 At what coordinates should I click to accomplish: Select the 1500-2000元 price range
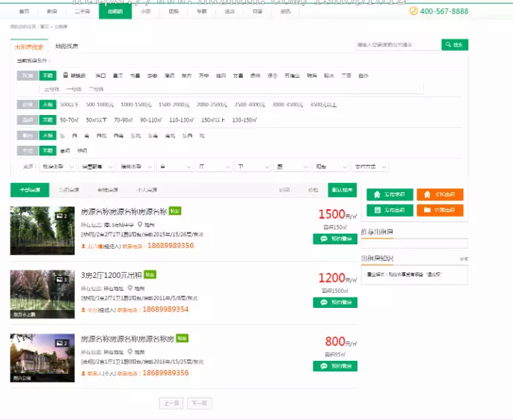pos(174,105)
